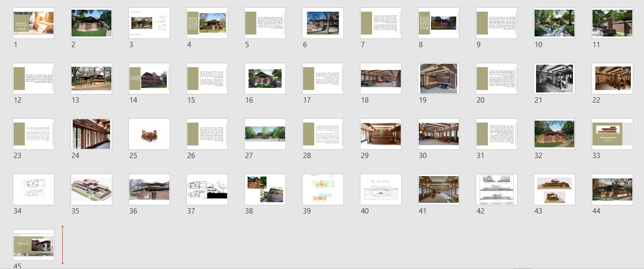
Task: Select slide 40 perspective sketch thumbnail
Action: click(381, 190)
